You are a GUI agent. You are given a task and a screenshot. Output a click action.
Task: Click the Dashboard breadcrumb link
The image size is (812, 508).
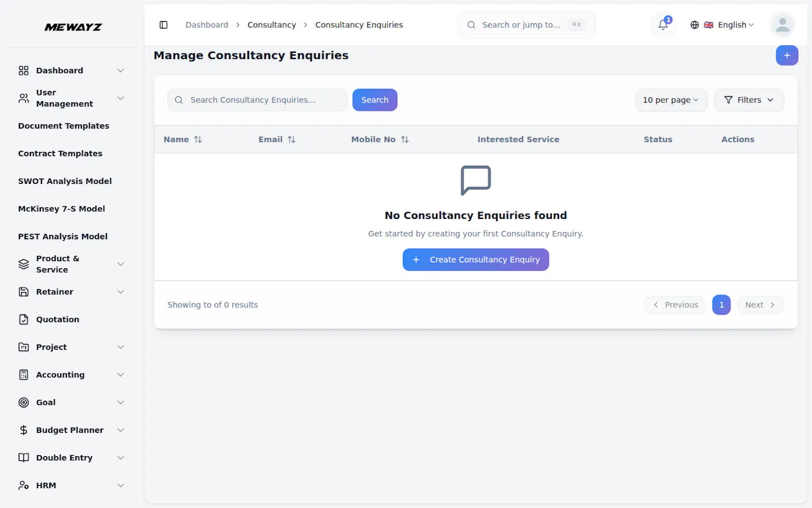coord(207,25)
